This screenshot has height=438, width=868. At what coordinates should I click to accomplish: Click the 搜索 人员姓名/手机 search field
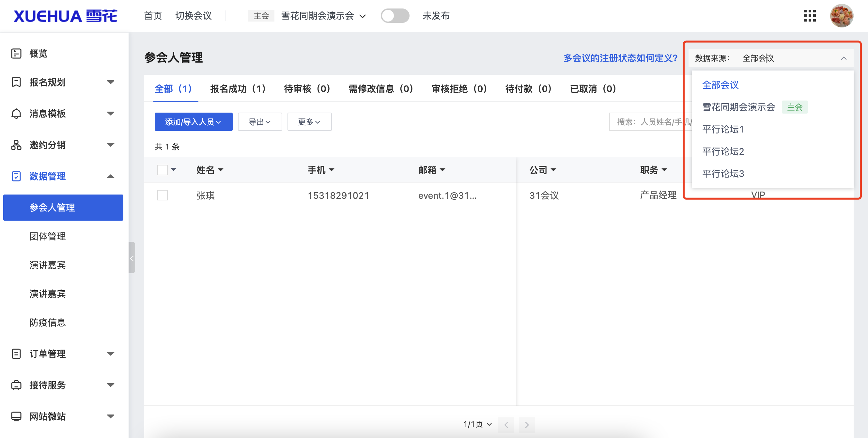point(650,122)
